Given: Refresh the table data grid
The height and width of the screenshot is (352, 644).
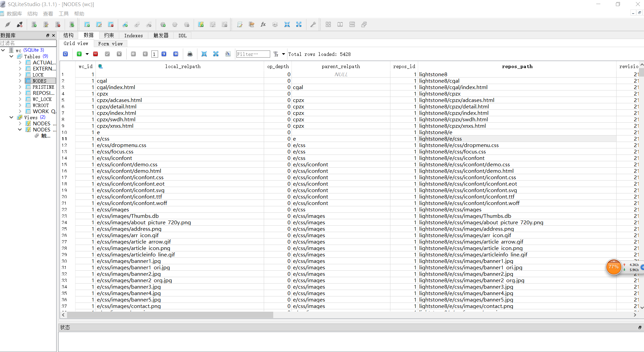Looking at the screenshot, I should tap(65, 54).
